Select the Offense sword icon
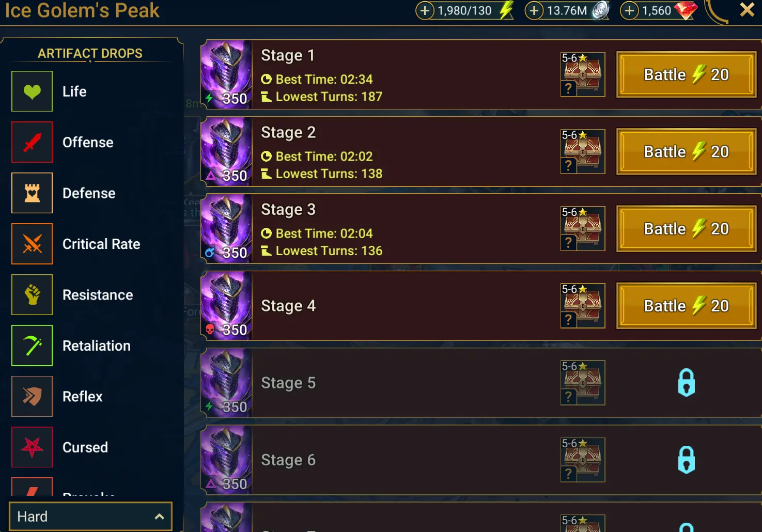The width and height of the screenshot is (762, 532). click(x=32, y=142)
